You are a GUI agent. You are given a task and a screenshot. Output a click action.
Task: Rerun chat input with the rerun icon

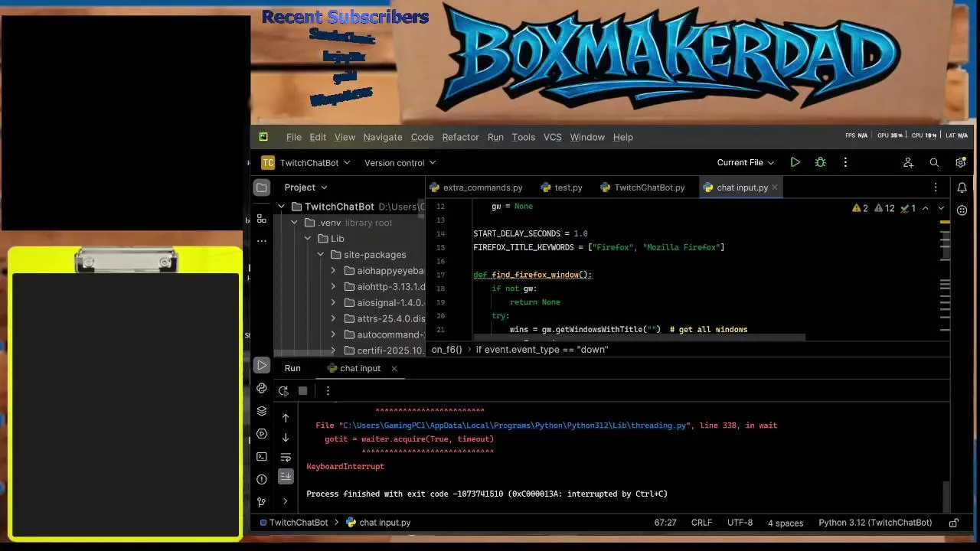(x=283, y=390)
